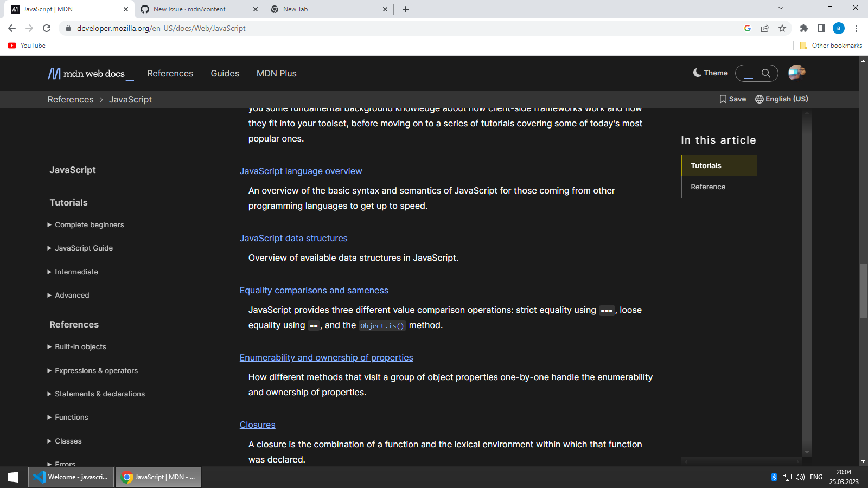Open language selector via the English (US) globe
Viewport: 868px width, 488px height.
pos(758,99)
